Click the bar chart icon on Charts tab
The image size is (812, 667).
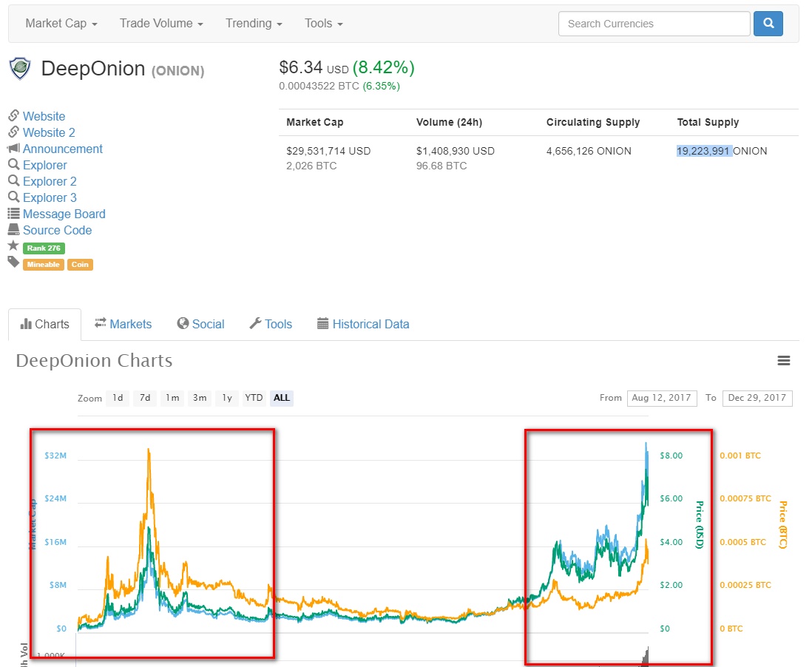coord(26,324)
